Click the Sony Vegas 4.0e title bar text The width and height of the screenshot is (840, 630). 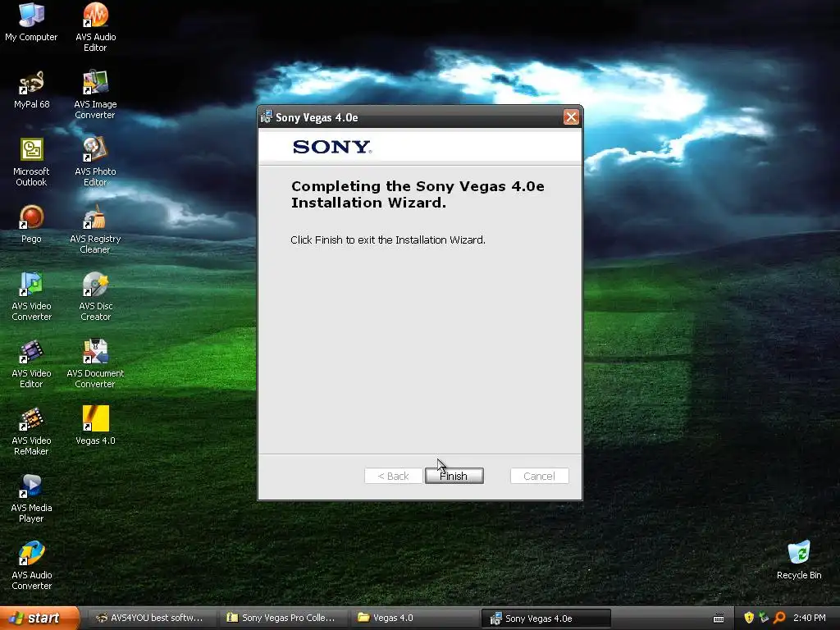[x=317, y=117]
